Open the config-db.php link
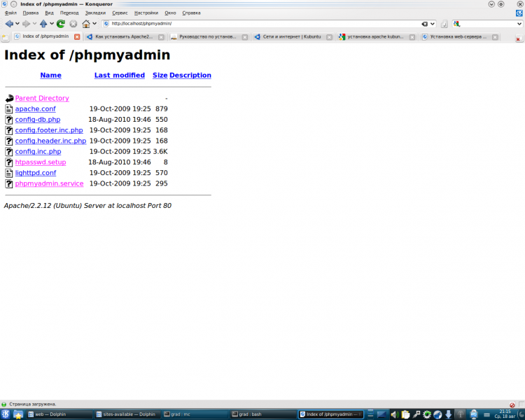Image resolution: width=525 pixels, height=420 pixels. pyautogui.click(x=38, y=120)
